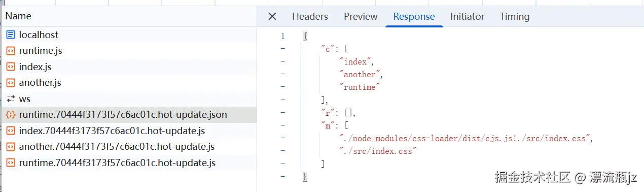
Task: Select runtime.70444f3173f57c6ac01c.hot-update.js request
Action: pyautogui.click(x=128, y=163)
